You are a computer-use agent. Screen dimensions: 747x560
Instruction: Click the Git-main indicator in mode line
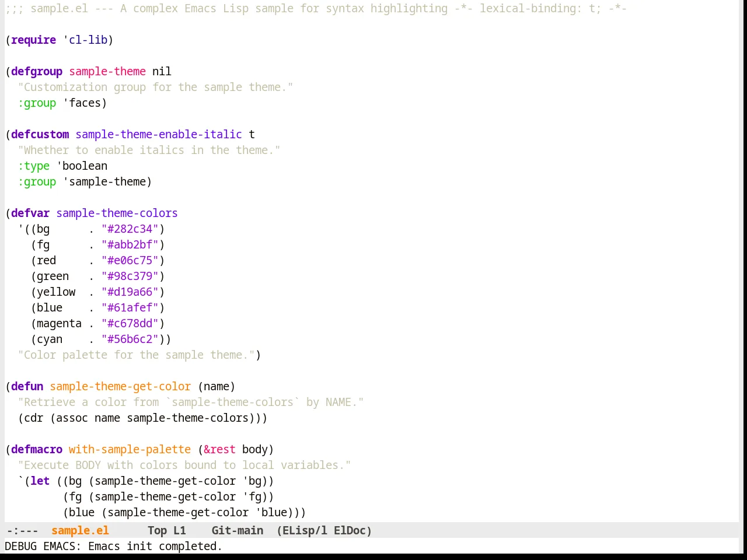click(237, 530)
